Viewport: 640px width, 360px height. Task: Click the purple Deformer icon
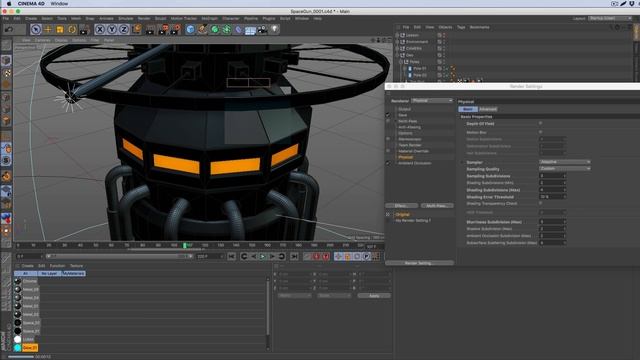[x=239, y=29]
